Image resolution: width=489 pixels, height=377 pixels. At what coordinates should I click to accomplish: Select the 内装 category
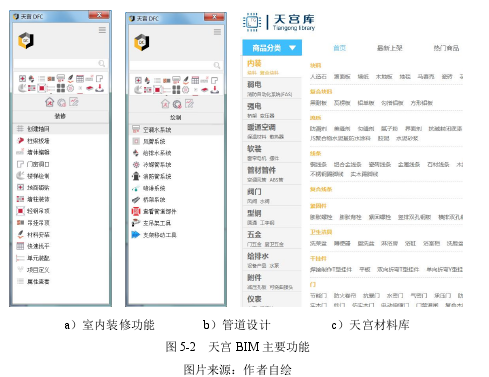point(272,67)
